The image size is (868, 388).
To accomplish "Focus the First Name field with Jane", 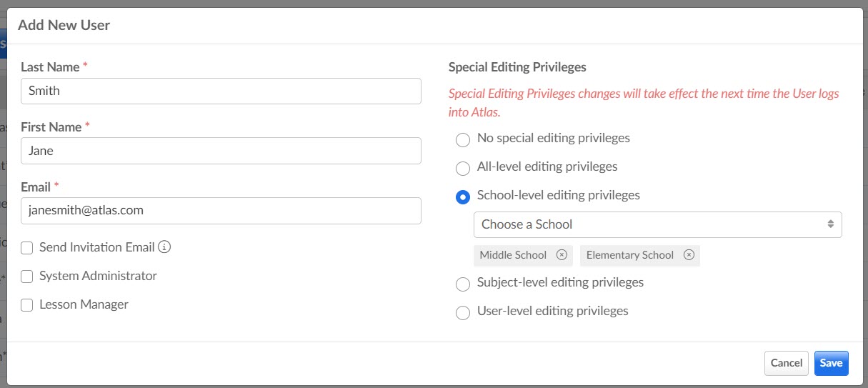I will click(221, 151).
